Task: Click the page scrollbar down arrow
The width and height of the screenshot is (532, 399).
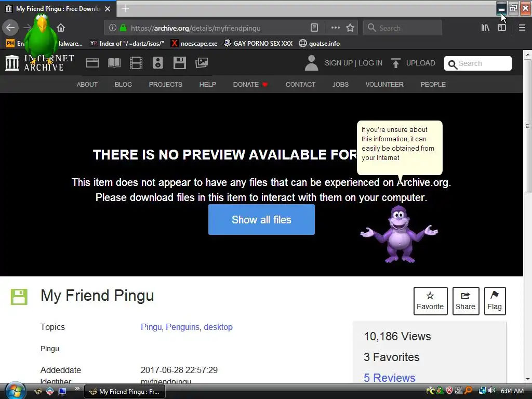Action: click(x=527, y=379)
